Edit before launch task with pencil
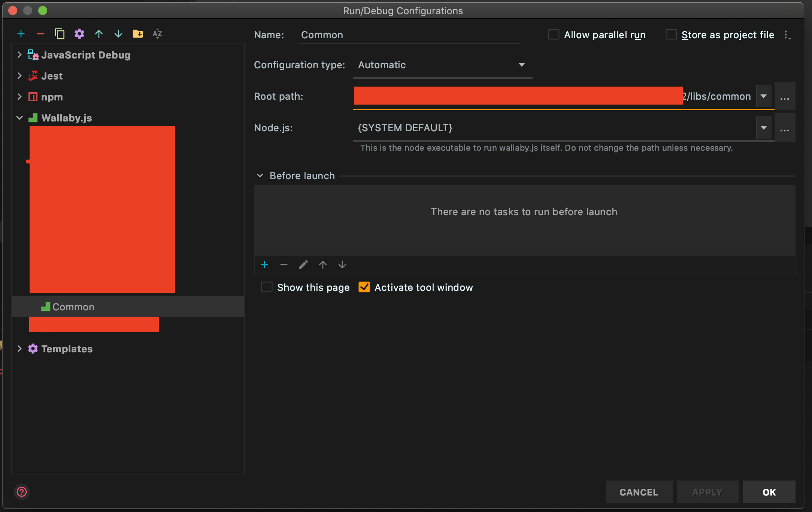This screenshot has width=812, height=512. coord(303,265)
